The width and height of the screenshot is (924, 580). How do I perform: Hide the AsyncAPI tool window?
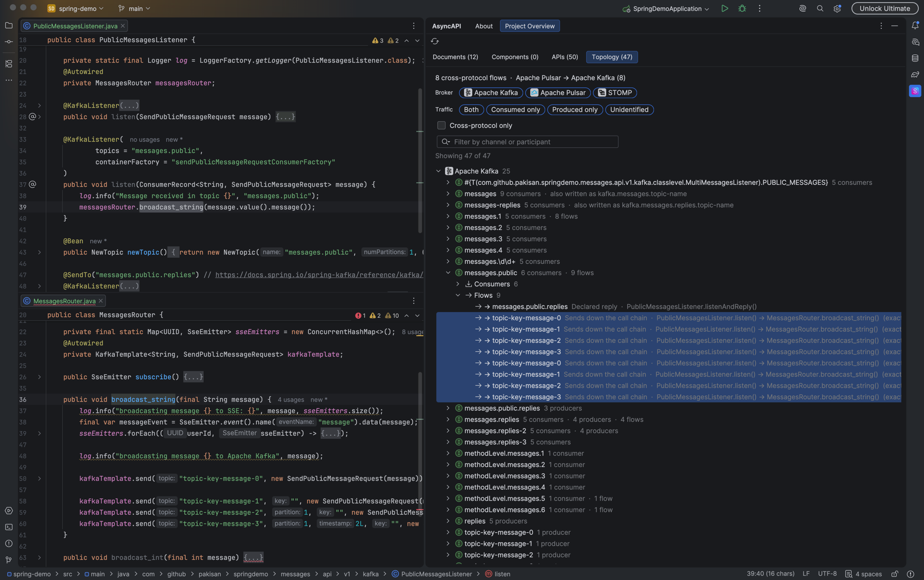895,26
